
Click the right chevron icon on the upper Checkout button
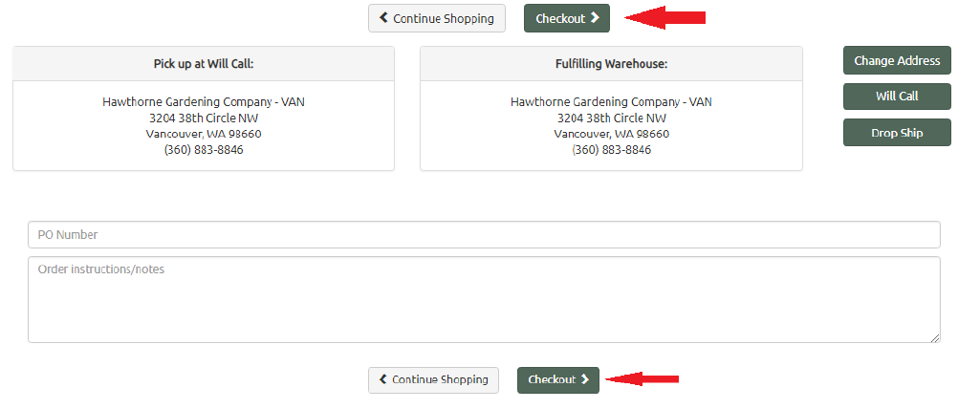(595, 18)
